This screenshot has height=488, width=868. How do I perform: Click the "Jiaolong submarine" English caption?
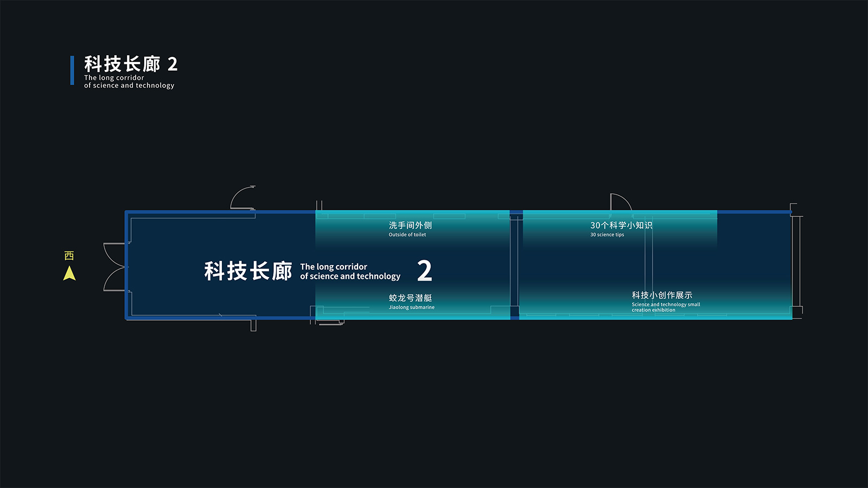(x=411, y=307)
